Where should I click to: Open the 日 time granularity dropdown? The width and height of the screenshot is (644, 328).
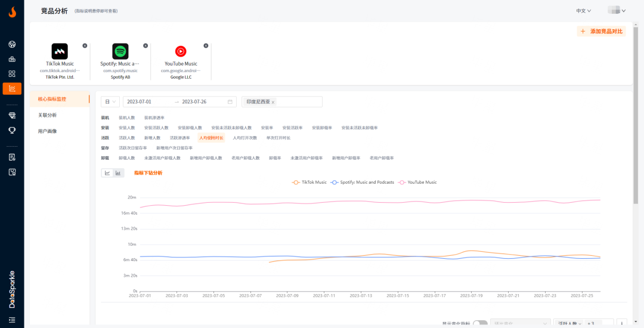pyautogui.click(x=110, y=102)
